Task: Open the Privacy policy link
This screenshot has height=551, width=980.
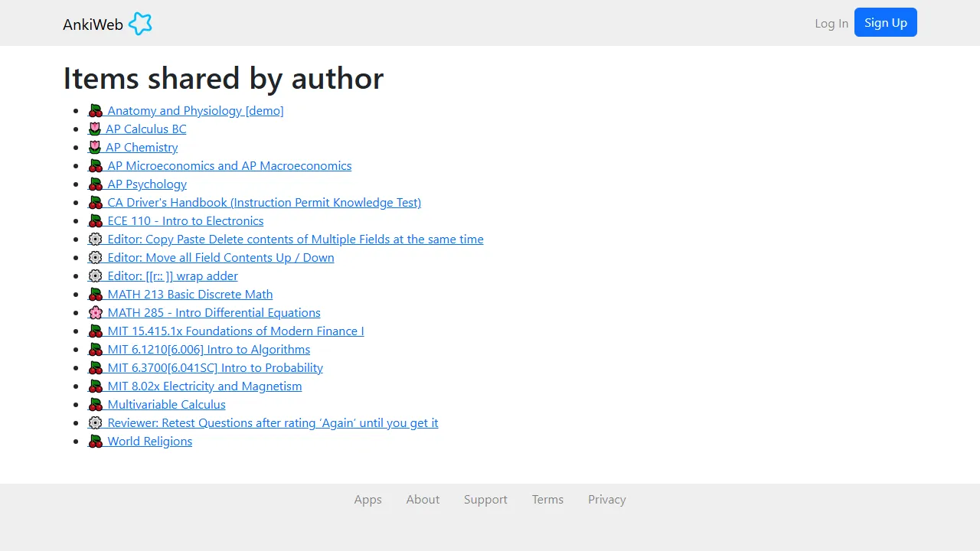Action: tap(606, 499)
